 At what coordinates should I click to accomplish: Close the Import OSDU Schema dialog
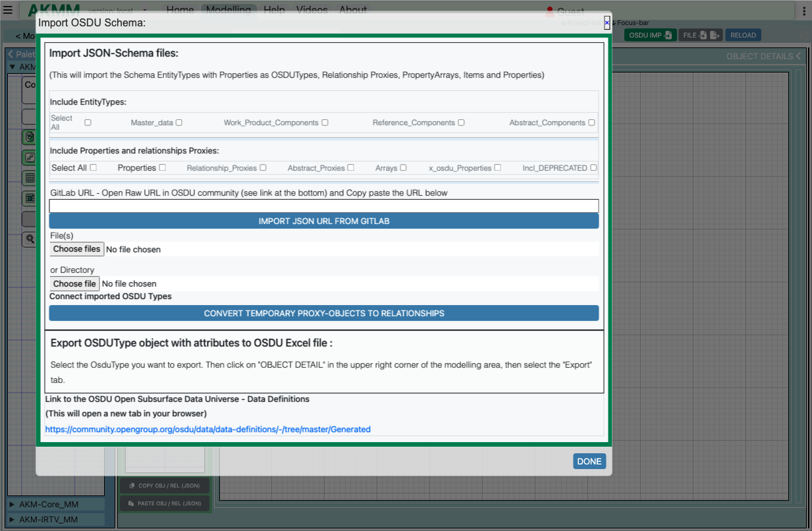tap(607, 22)
